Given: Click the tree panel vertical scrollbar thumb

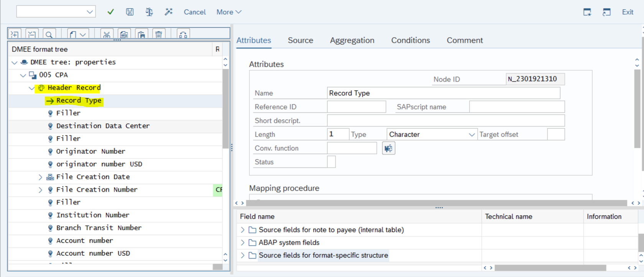Looking at the screenshot, I should point(225,109).
